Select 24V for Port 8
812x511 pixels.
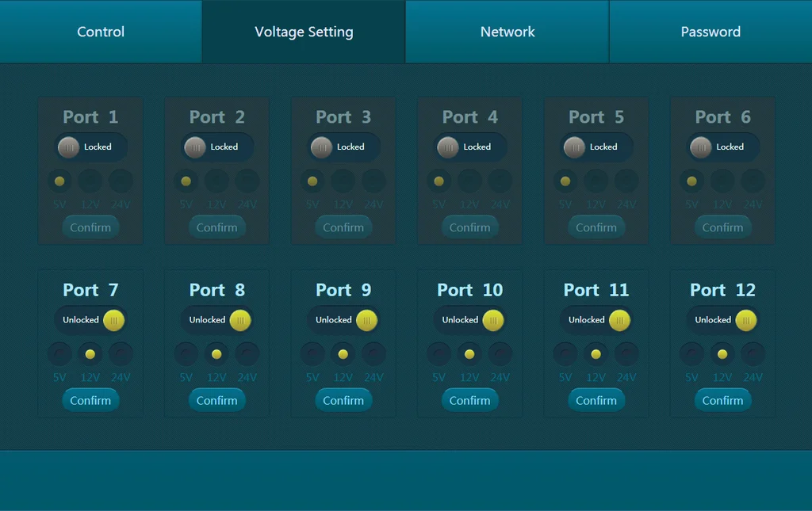(247, 353)
